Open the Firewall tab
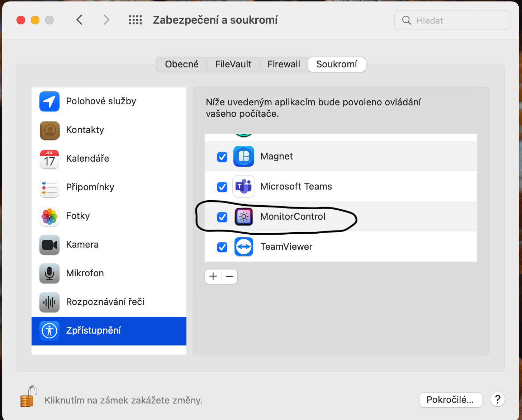The height and width of the screenshot is (420, 522). pos(284,64)
